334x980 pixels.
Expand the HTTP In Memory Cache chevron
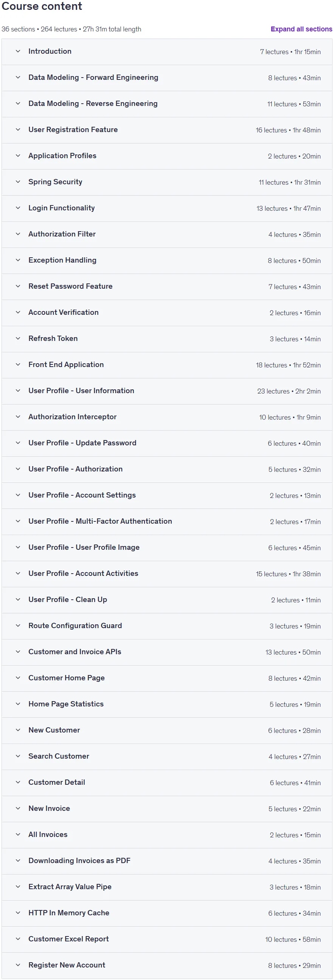pyautogui.click(x=18, y=913)
